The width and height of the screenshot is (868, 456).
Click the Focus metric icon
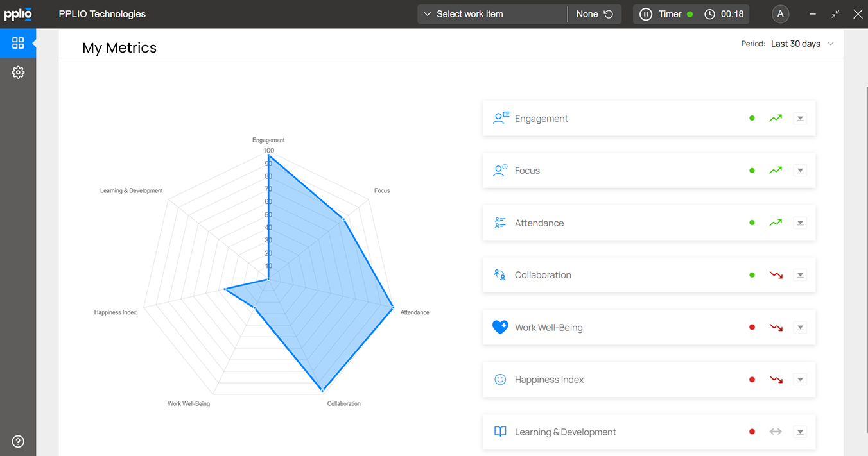pyautogui.click(x=500, y=170)
